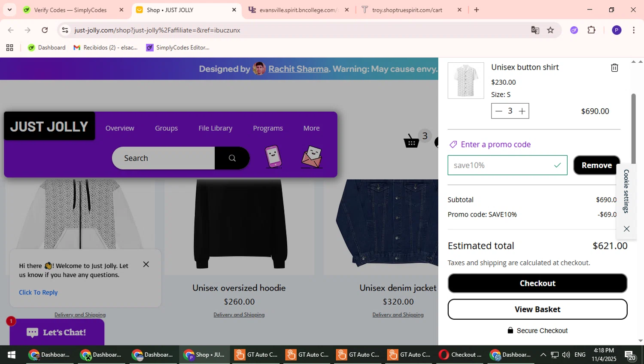Open Unisex oversized hoodie product title
This screenshot has width=644, height=364.
pos(239,288)
